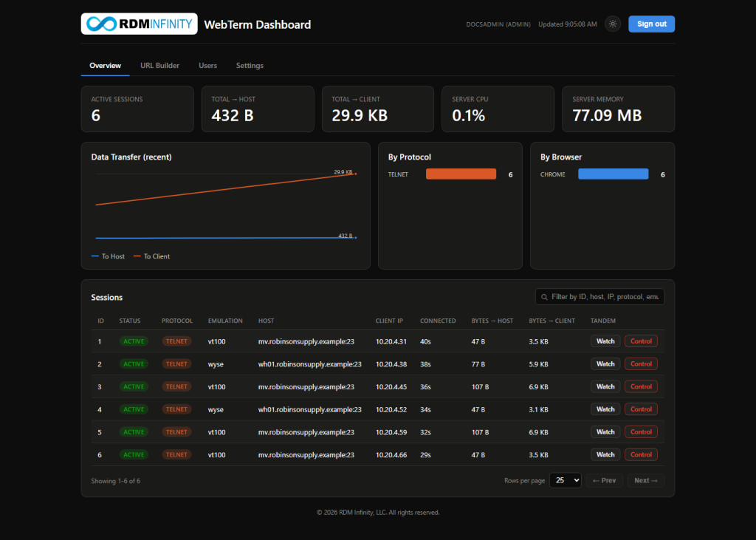Click the orange TELNET protocol bar

pos(461,174)
